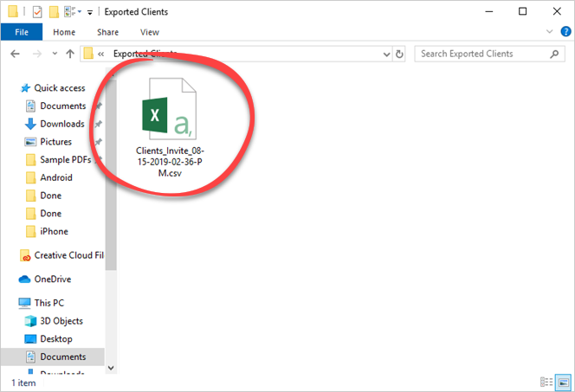Refresh the Exported Clients folder
The image size is (575, 392).
(399, 54)
